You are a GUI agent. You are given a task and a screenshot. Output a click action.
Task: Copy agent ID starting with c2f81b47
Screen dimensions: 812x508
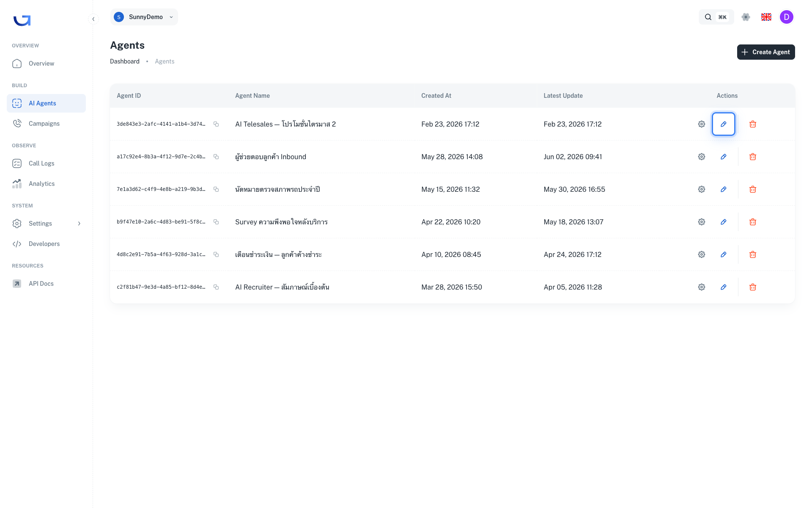(x=216, y=287)
